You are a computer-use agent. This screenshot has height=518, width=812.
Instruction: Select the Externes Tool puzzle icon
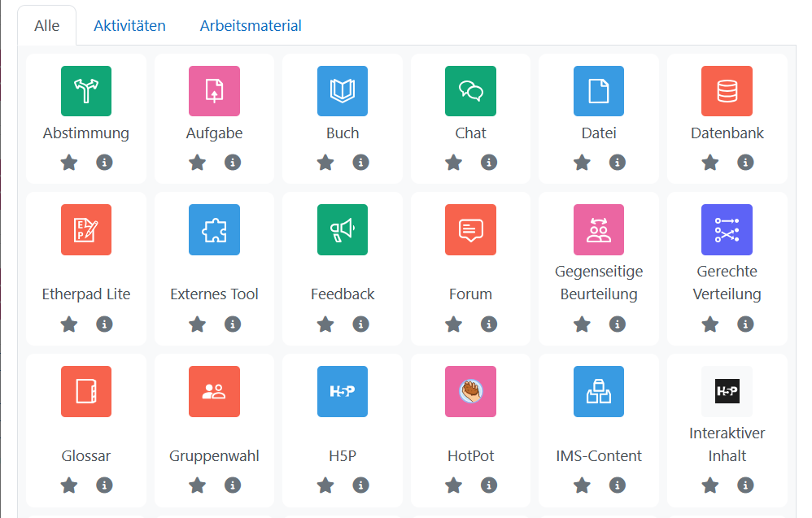click(x=214, y=229)
